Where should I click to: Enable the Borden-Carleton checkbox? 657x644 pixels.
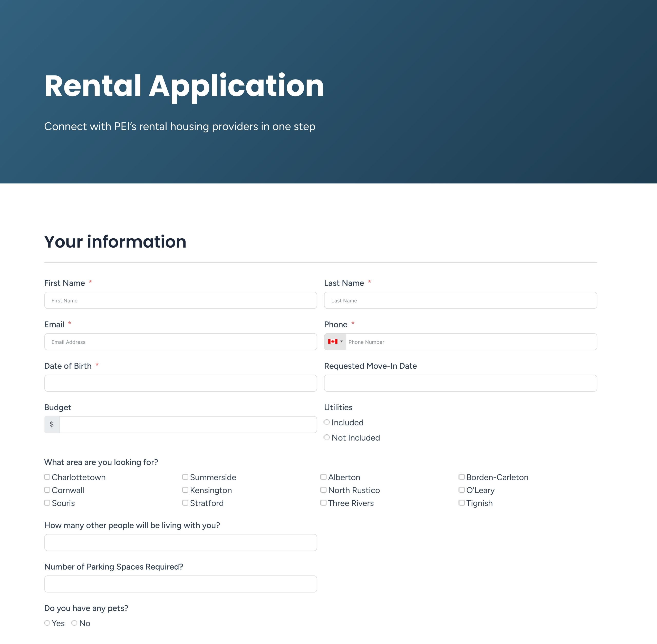point(461,477)
